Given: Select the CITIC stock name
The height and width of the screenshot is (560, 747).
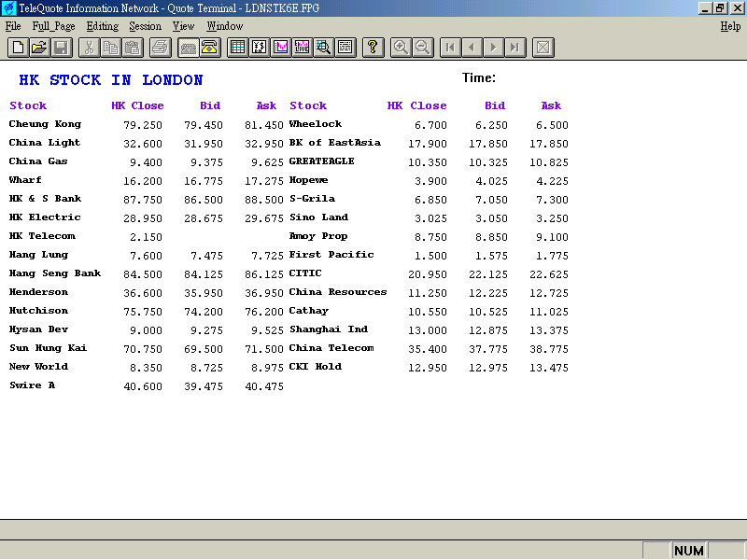Looking at the screenshot, I should (305, 273).
